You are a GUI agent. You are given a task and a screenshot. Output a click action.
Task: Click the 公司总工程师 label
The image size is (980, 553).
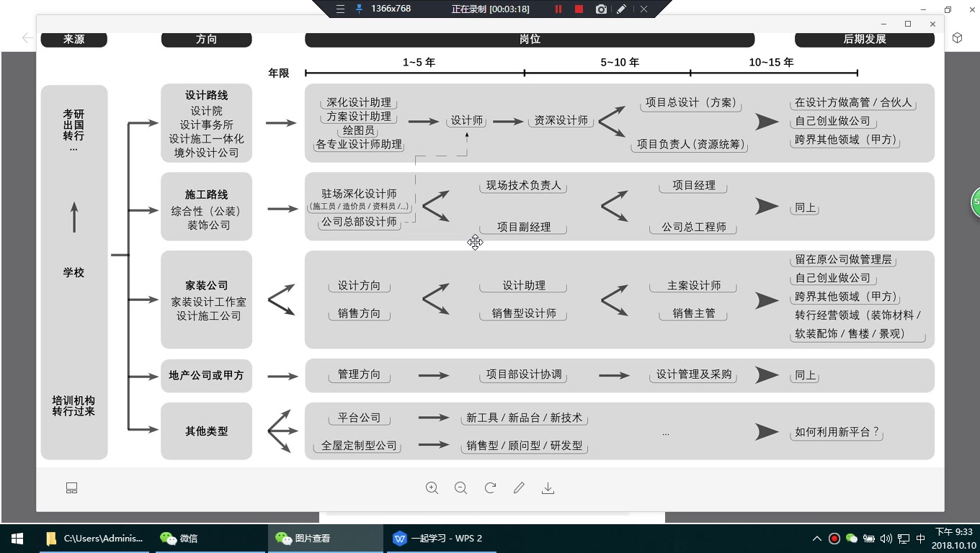pyautogui.click(x=694, y=228)
